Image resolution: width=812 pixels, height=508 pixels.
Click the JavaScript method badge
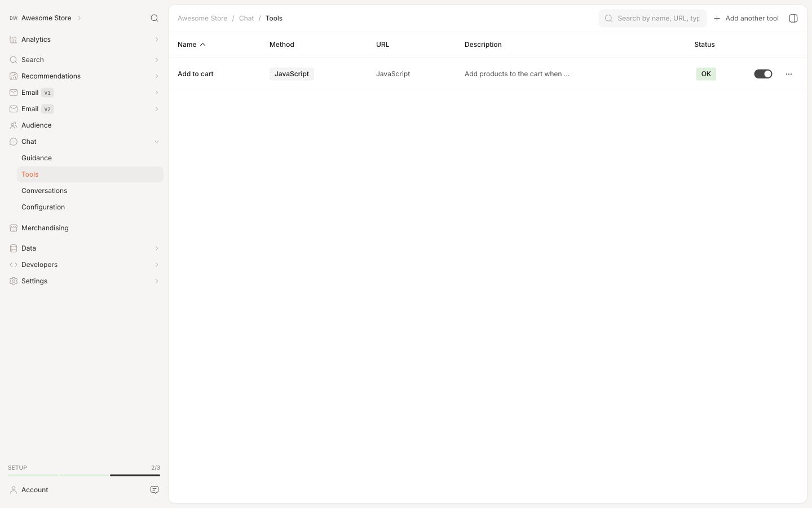point(292,74)
